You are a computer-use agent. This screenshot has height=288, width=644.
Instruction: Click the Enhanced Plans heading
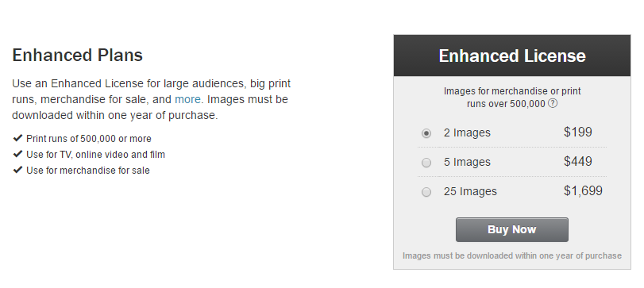77,55
